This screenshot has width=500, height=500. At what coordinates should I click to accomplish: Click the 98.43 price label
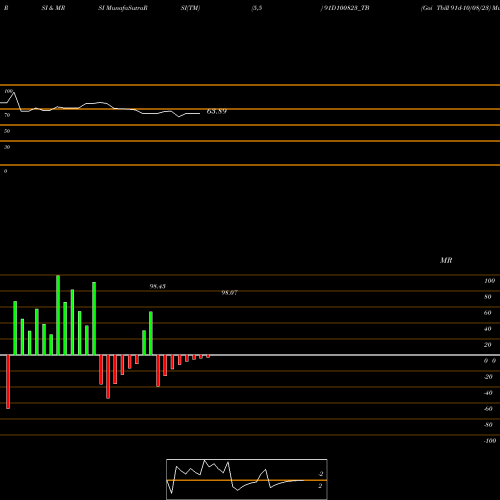point(158,286)
